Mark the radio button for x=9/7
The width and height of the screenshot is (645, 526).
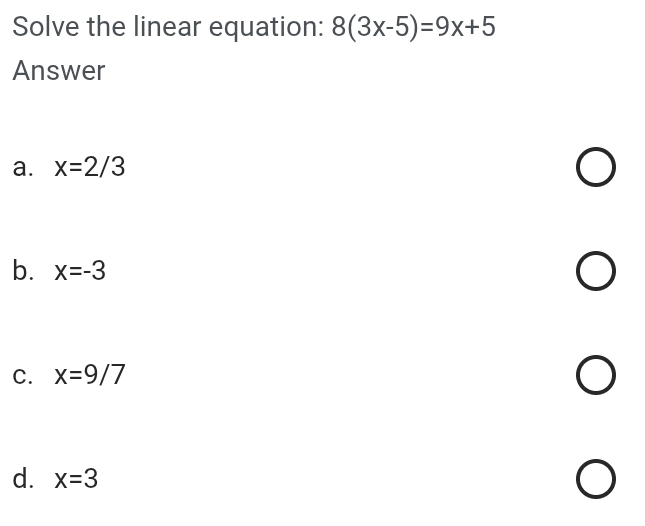595,376
